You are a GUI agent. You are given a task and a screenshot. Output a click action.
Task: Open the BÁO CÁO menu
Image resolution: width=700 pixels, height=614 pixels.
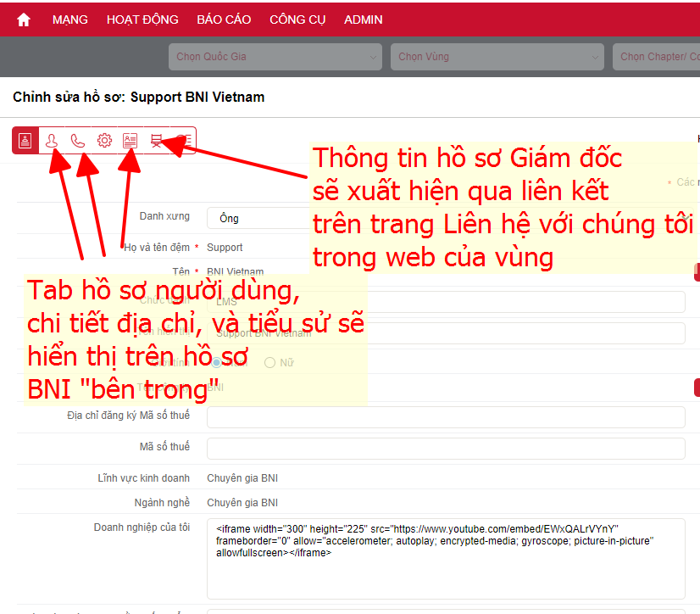click(224, 20)
